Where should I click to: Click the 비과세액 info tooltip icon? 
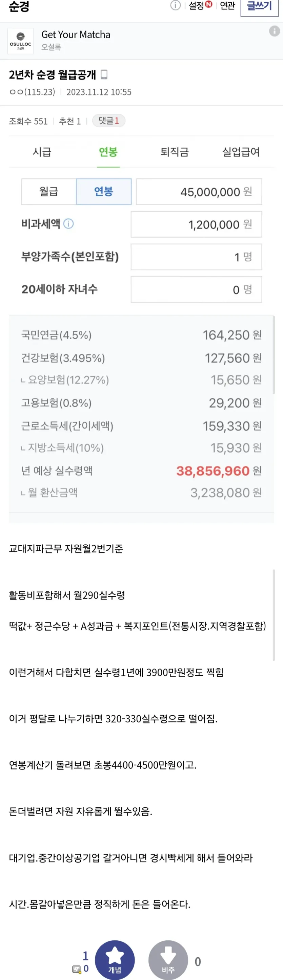coord(68,224)
